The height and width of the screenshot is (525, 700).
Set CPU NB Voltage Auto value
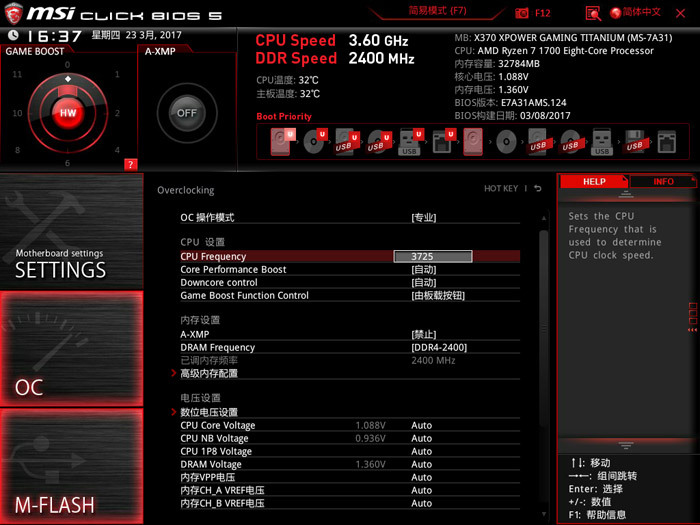421,438
